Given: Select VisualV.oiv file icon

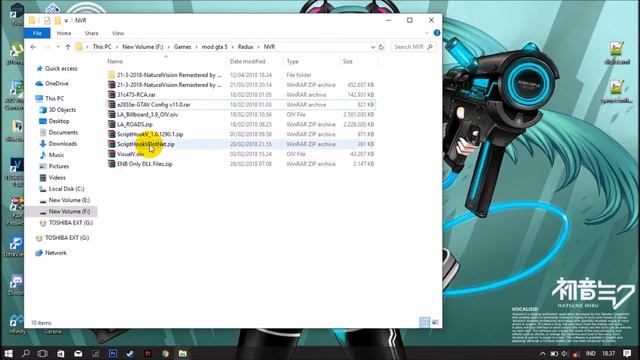Looking at the screenshot, I should click(x=111, y=154).
